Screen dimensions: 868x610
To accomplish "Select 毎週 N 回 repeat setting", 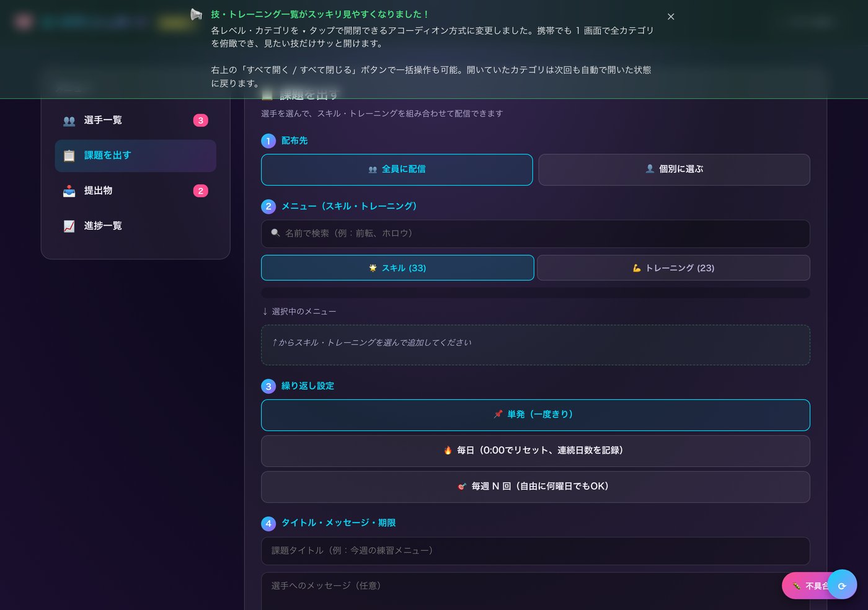I will 536,487.
